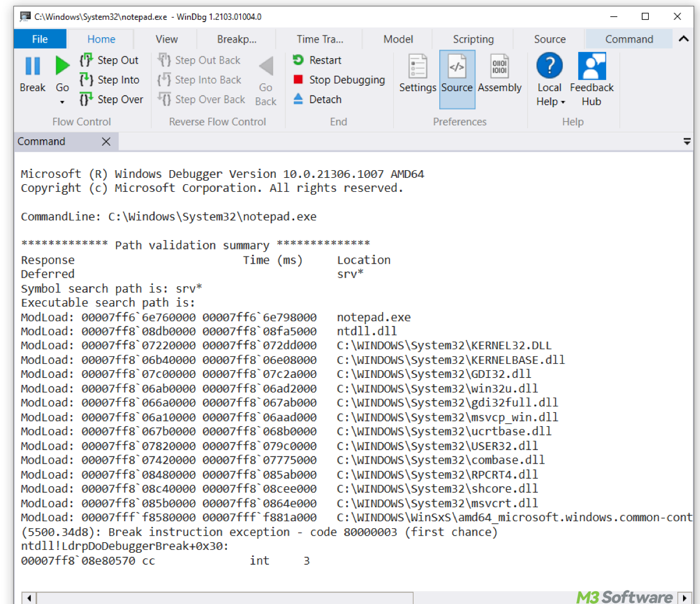This screenshot has width=700, height=604.
Task: Collapse the ribbon with chevron
Action: click(683, 39)
